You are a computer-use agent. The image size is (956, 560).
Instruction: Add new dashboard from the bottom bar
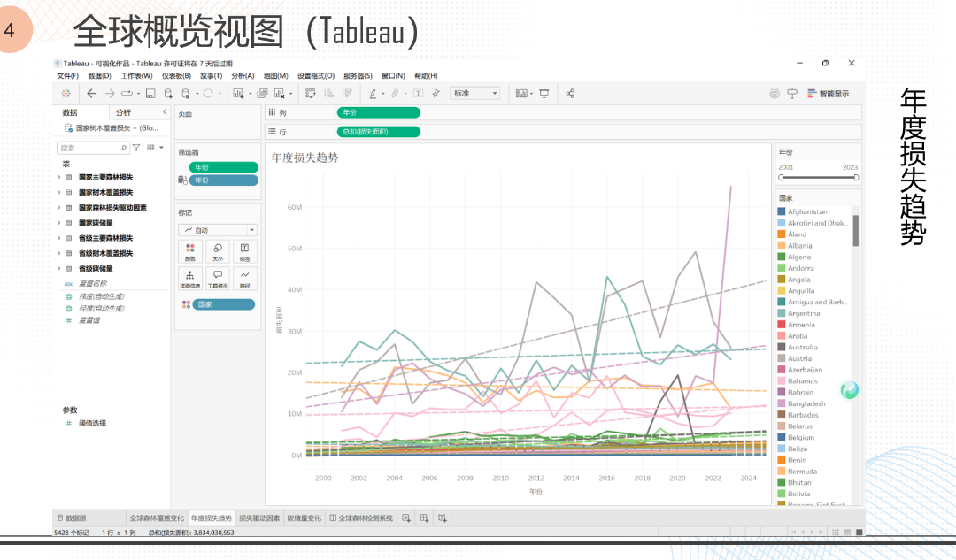tap(424, 518)
